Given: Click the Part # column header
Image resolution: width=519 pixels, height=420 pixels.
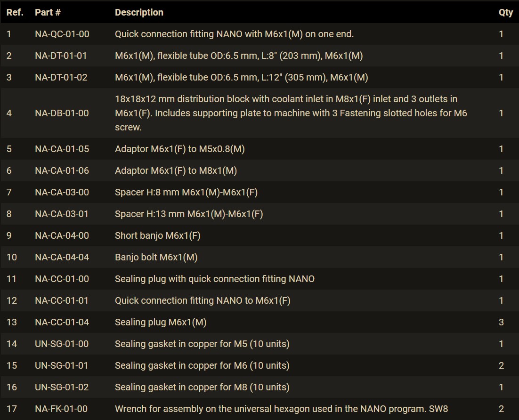Looking at the screenshot, I should coord(48,13).
